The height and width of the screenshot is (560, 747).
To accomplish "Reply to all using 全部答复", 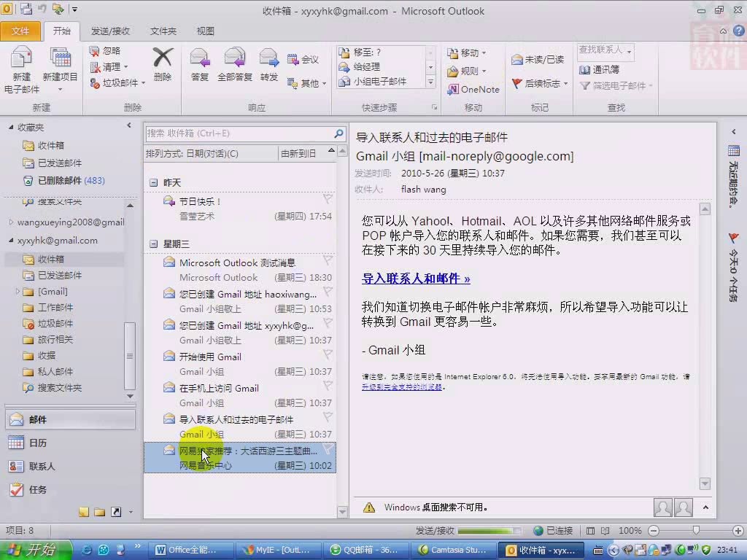I will pos(234,64).
